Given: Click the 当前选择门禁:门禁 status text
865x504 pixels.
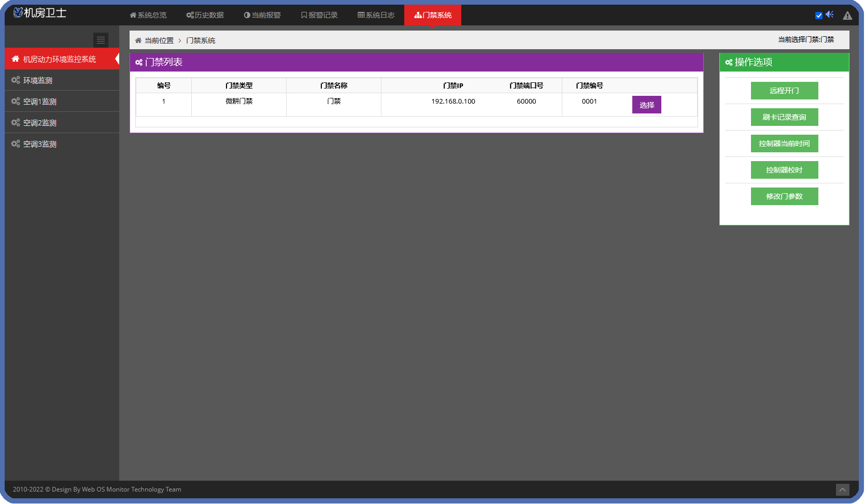Looking at the screenshot, I should click(x=806, y=39).
